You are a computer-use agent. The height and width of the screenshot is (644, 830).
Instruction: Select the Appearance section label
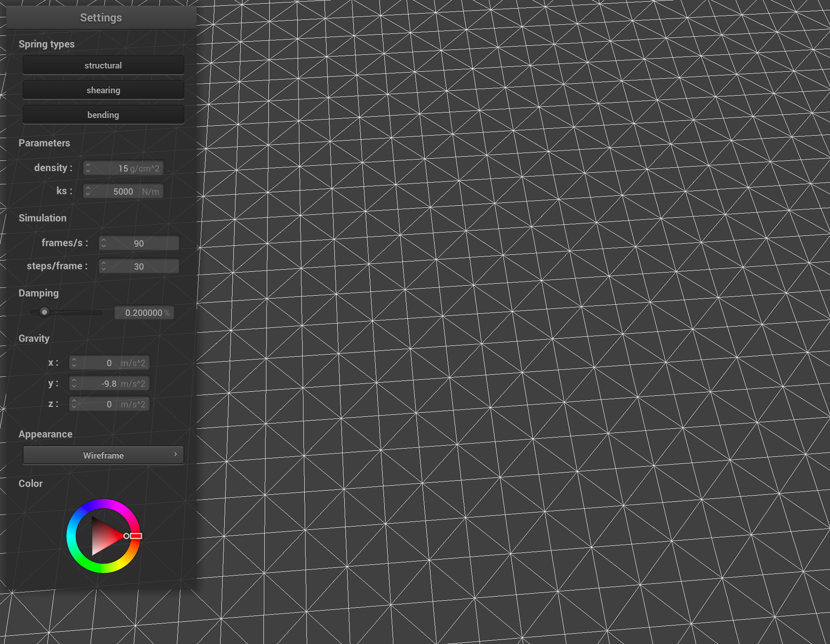click(x=45, y=434)
